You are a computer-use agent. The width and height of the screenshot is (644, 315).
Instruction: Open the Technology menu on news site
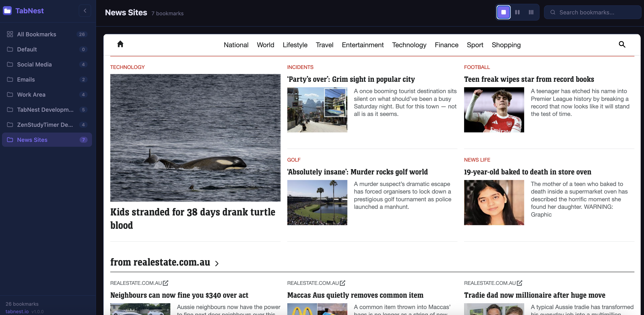(x=409, y=45)
